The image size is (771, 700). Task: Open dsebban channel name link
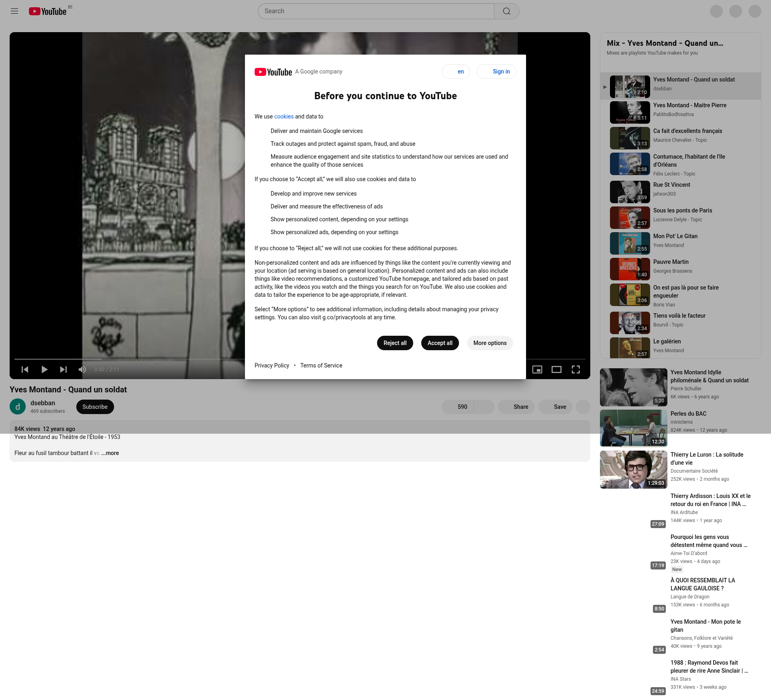tap(43, 403)
